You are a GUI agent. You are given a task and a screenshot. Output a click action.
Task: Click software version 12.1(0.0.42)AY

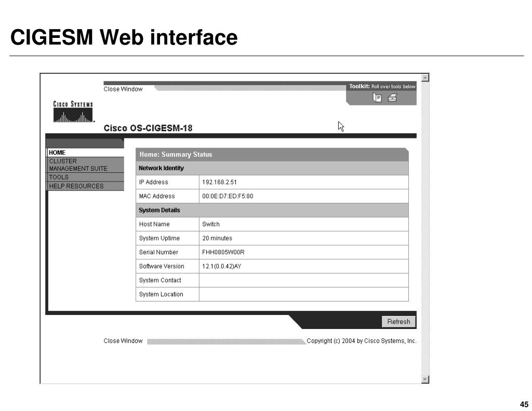221,266
